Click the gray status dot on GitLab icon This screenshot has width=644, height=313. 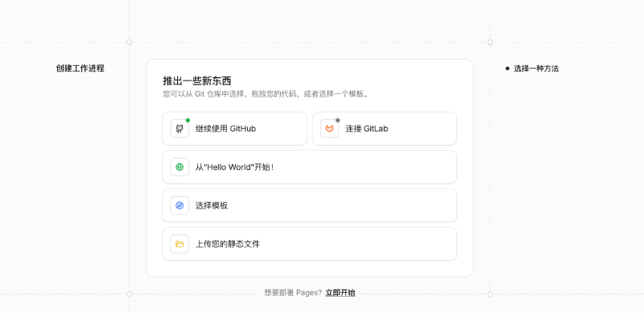click(337, 121)
